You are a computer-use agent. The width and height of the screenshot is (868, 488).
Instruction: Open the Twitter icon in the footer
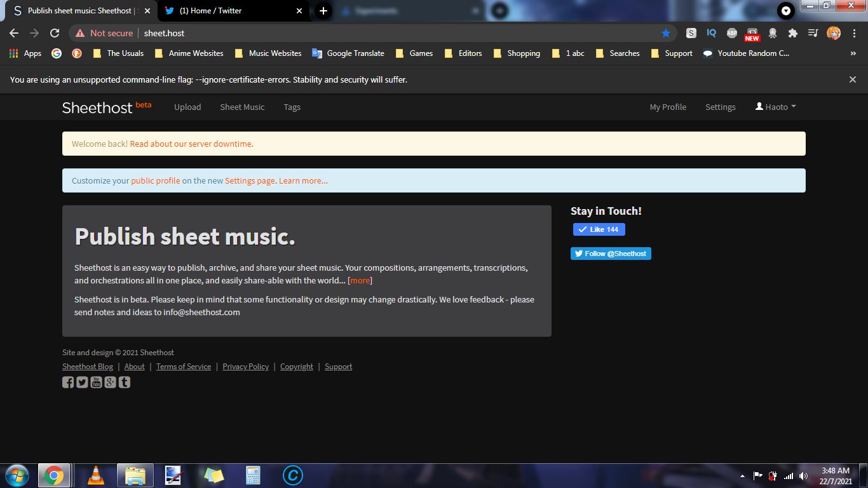pos(82,382)
